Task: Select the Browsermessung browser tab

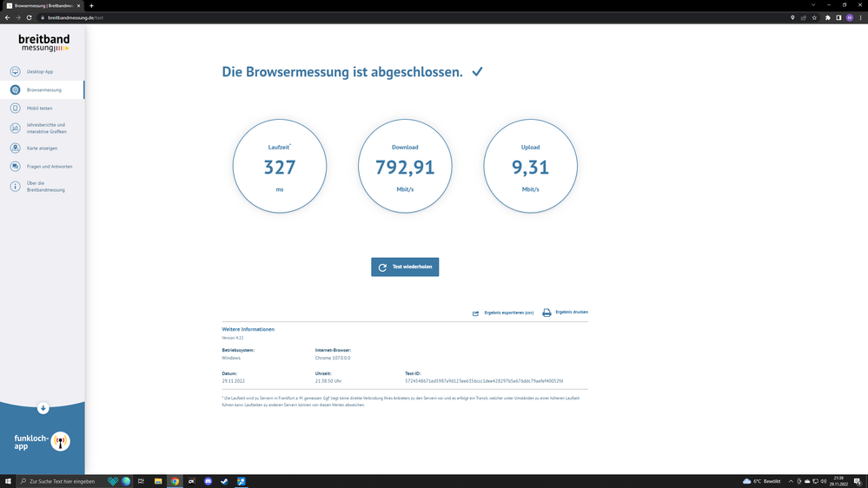Action: [x=43, y=5]
